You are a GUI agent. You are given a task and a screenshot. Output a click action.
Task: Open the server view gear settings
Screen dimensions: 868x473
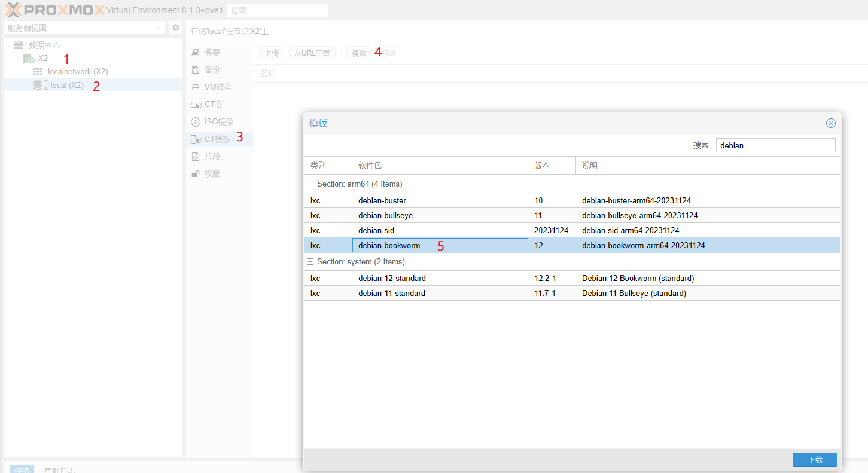[175, 28]
